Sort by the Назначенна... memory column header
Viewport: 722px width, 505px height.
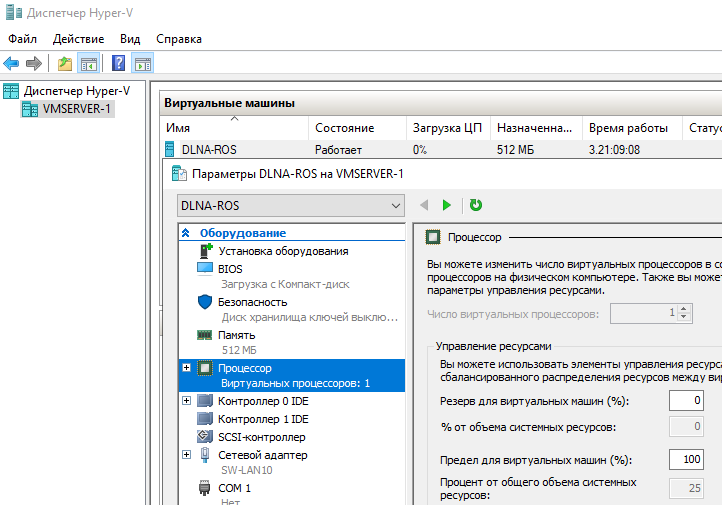pos(536,128)
